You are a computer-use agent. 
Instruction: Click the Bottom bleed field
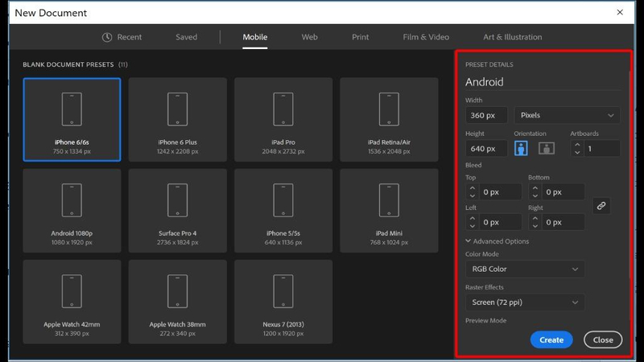(x=563, y=192)
